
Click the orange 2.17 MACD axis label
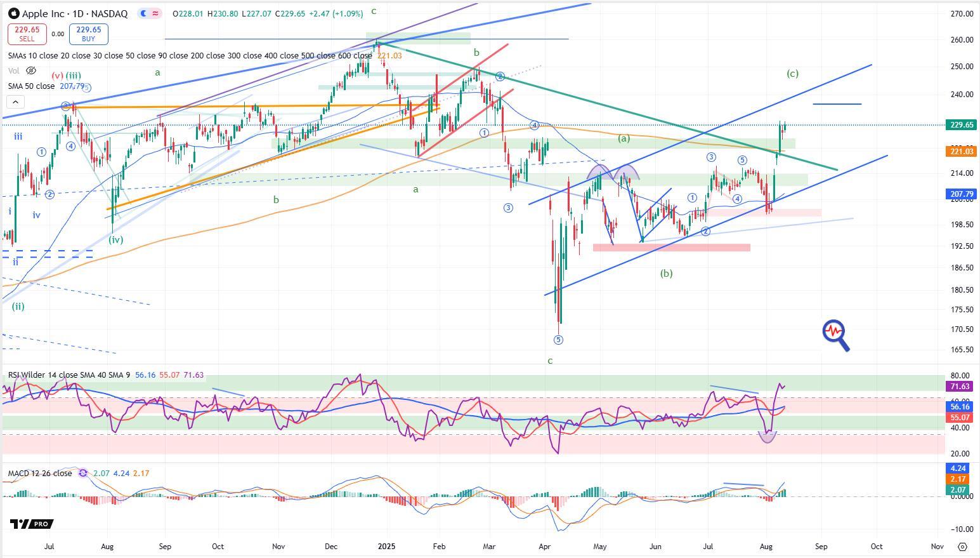point(958,479)
